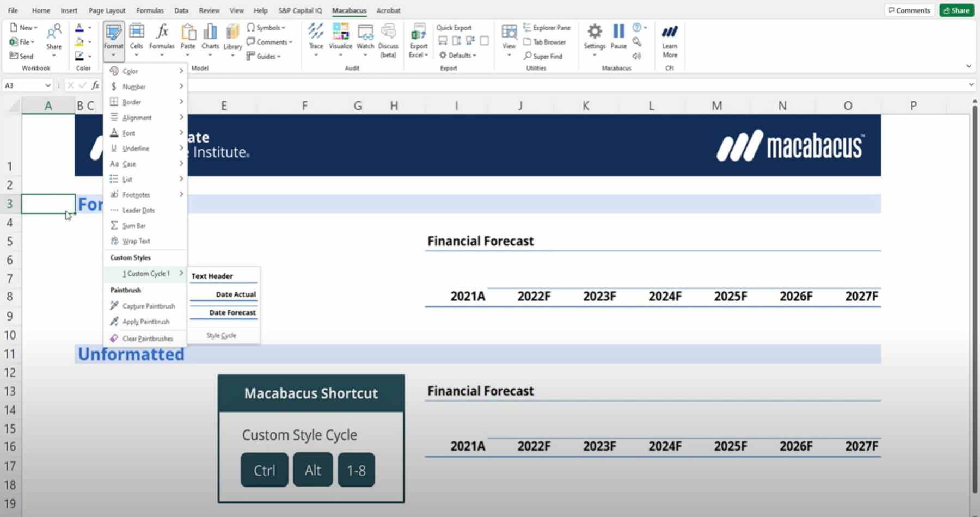Expand the Custom Cycle 1 submenu

tap(148, 274)
